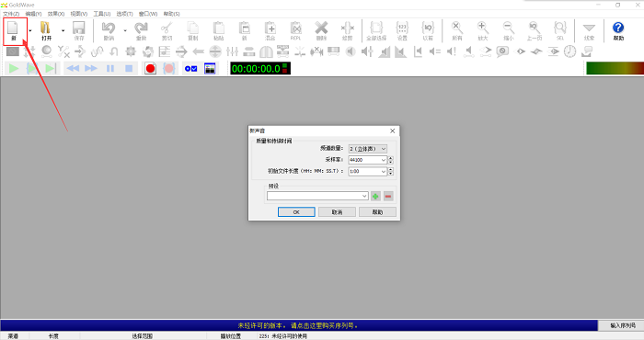Click the green plus add-preset icon
Viewport: 644px width, 340px height.
tap(375, 197)
